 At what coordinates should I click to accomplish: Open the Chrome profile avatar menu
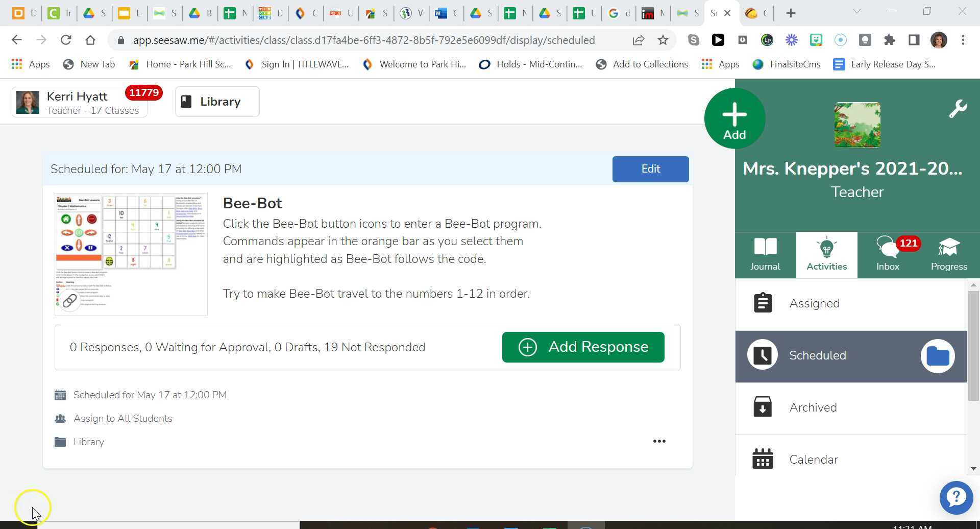[940, 40]
